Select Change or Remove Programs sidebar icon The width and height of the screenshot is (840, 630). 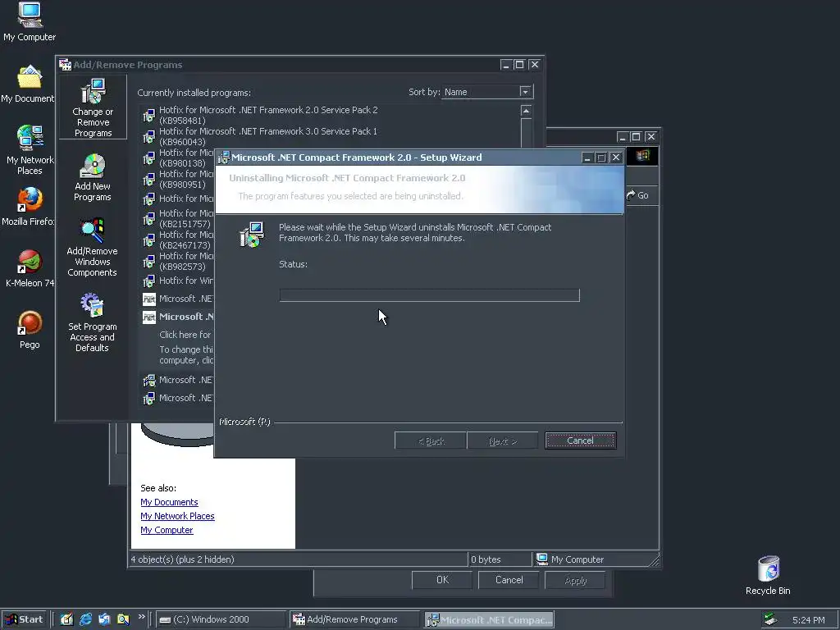tap(93, 107)
